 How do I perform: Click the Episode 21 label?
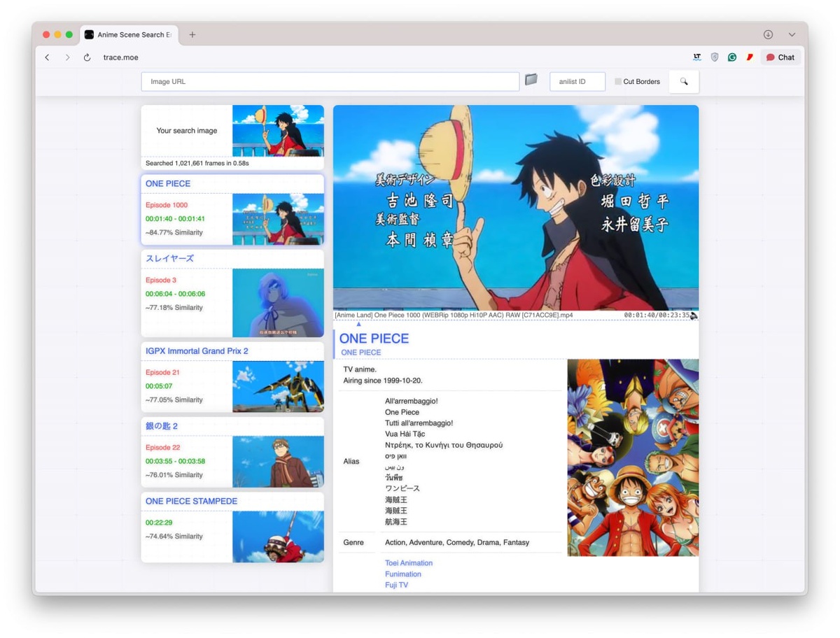(x=162, y=373)
